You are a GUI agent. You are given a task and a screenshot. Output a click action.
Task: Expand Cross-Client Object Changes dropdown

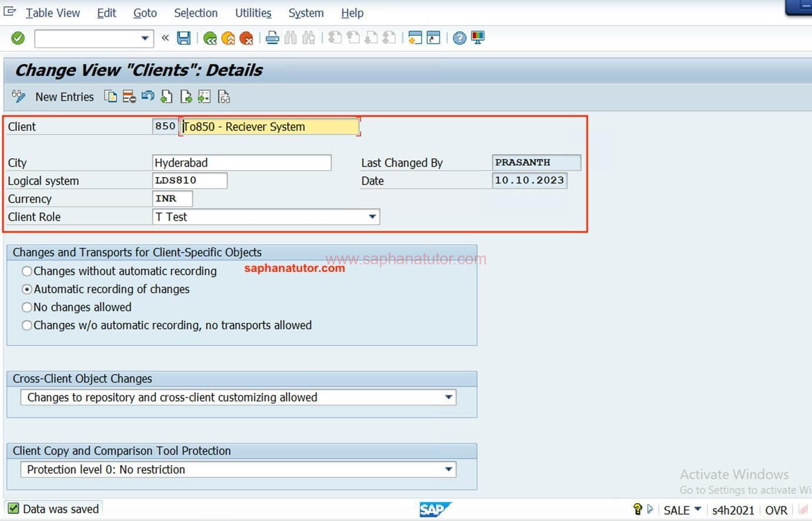448,397
